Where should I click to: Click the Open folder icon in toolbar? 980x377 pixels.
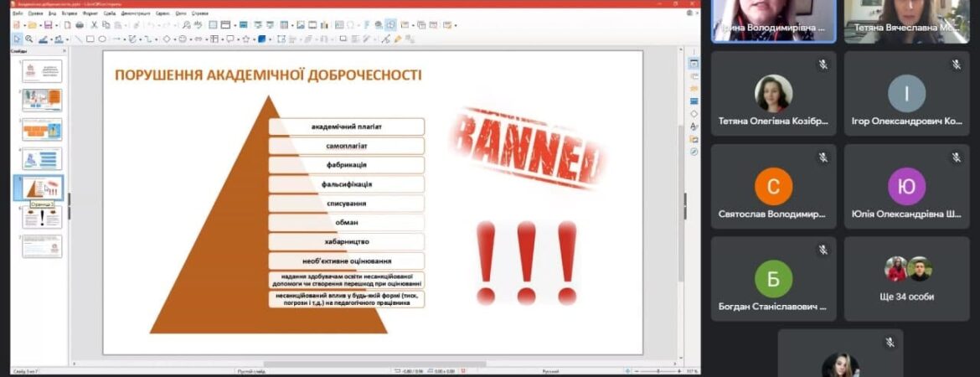click(x=34, y=25)
